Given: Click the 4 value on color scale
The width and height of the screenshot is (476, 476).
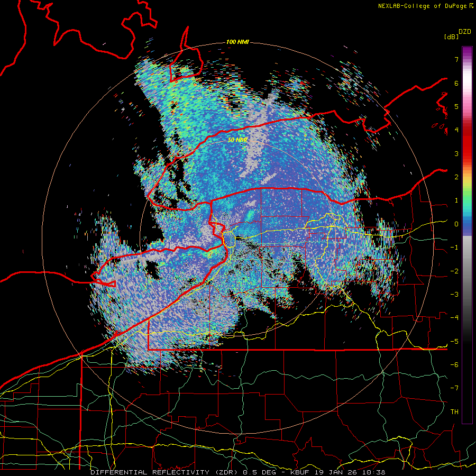Looking at the screenshot, I should click(x=456, y=130).
